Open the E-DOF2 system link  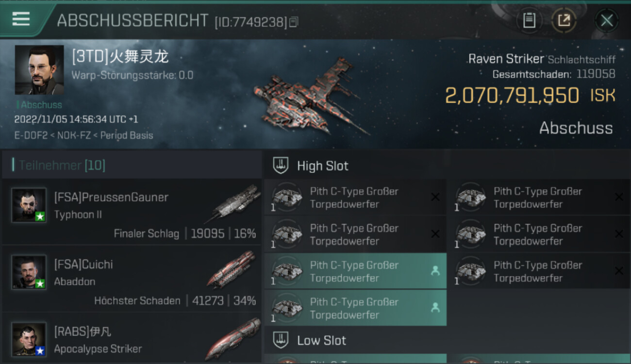[x=31, y=135]
